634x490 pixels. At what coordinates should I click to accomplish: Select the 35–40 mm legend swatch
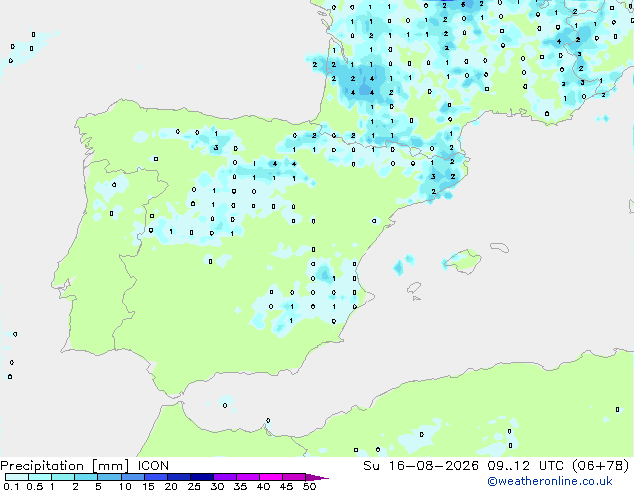coord(247,477)
